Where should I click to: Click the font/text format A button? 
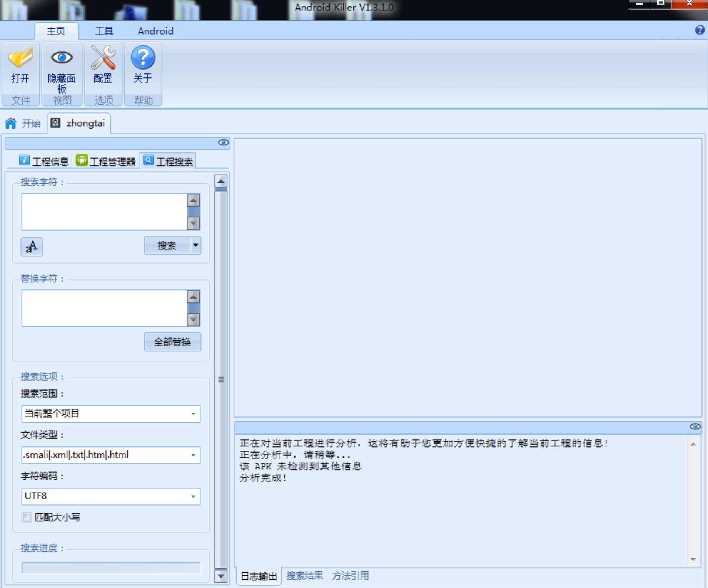click(x=32, y=247)
